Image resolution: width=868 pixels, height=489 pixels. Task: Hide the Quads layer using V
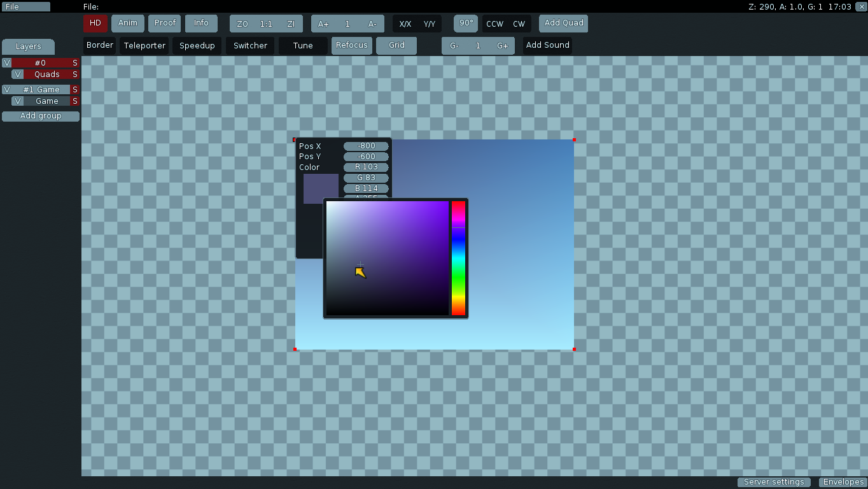[18, 74]
